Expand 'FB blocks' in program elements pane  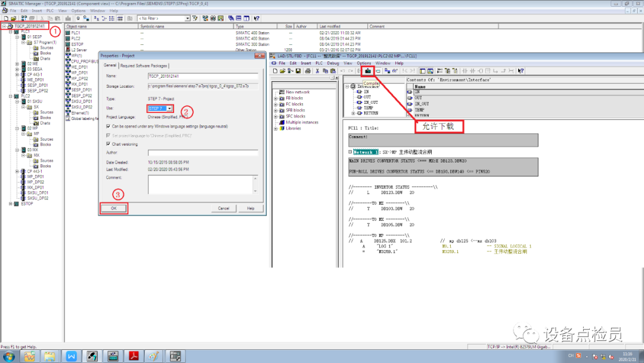tap(275, 99)
